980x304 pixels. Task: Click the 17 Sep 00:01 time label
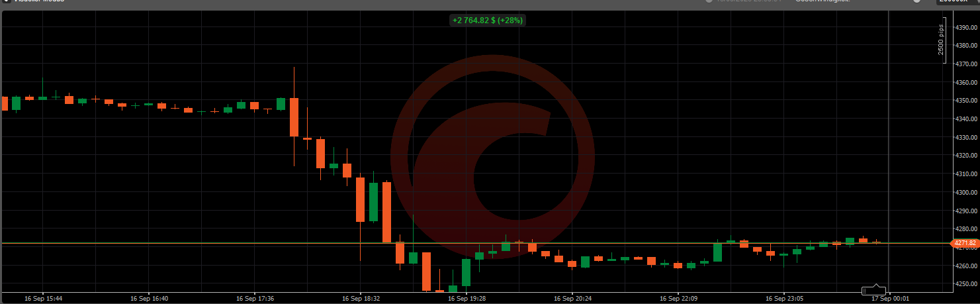(x=890, y=299)
